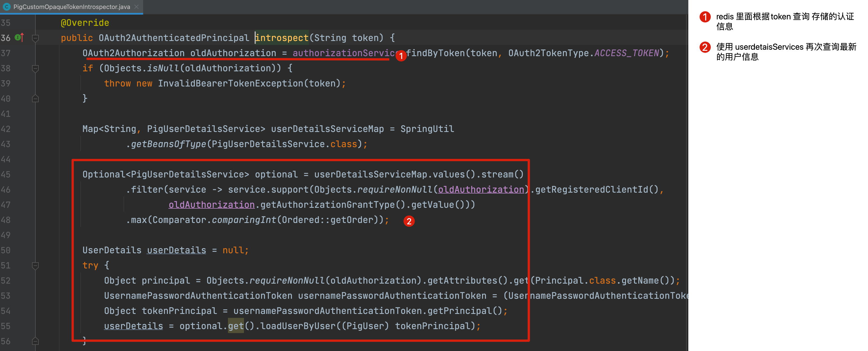868x351 pixels.
Task: Click the underlined userDetails variable on line 50
Action: pyautogui.click(x=176, y=250)
